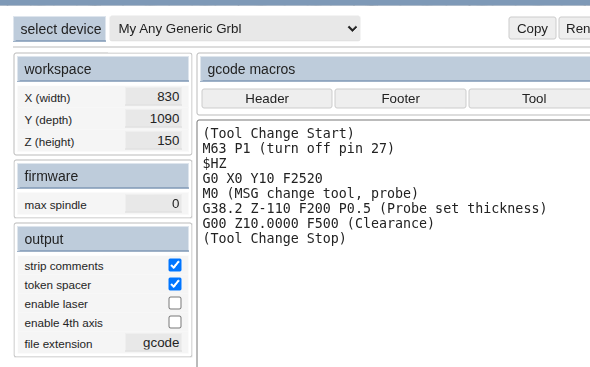Edit the max spindle value field
The height and width of the screenshot is (367, 590).
pyautogui.click(x=154, y=204)
